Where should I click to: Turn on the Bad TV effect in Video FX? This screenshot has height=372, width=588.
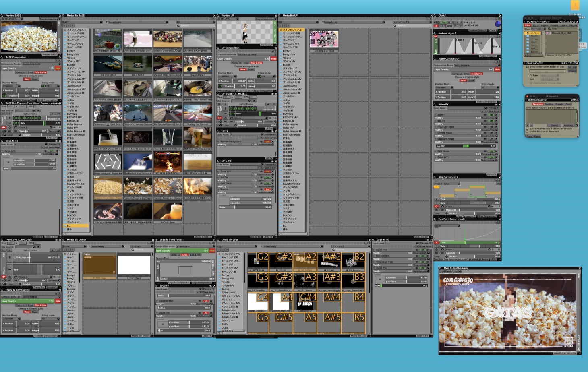click(491, 121)
